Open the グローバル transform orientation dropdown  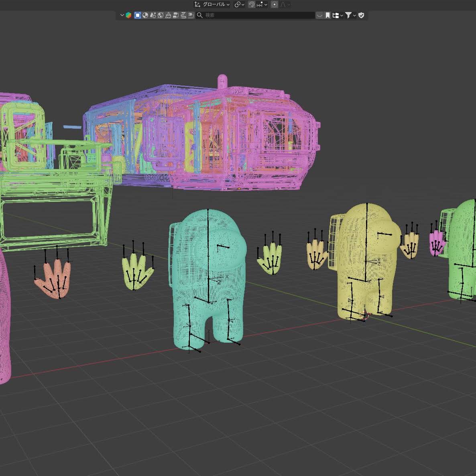pos(212,4)
